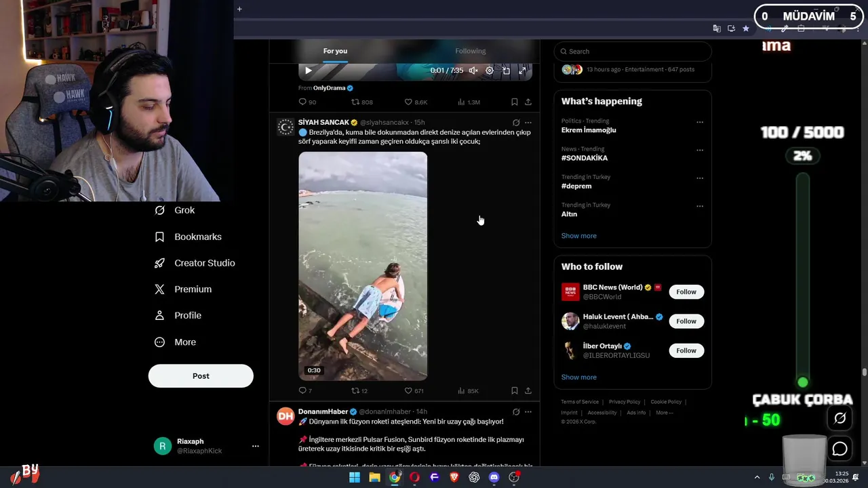Open Discord from the taskbar
Viewport: 868px width, 488px height.
[494, 477]
